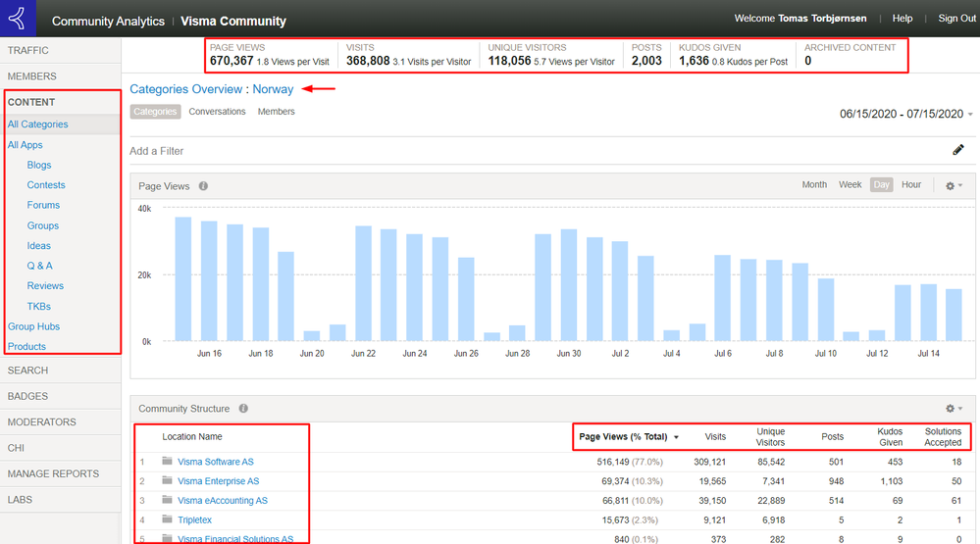Viewport: 980px width, 544px height.
Task: Click the folder icon next to Visma eAccounting AS
Action: coord(167,500)
